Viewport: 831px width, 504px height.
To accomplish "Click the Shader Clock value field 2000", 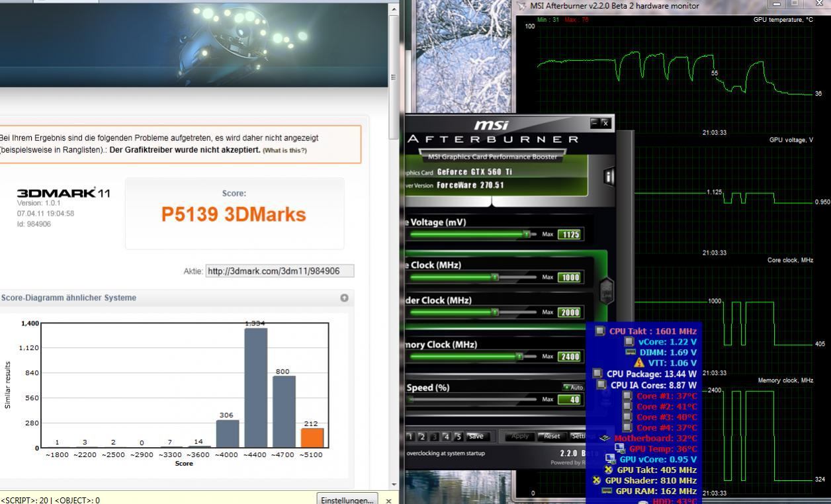I will point(570,313).
